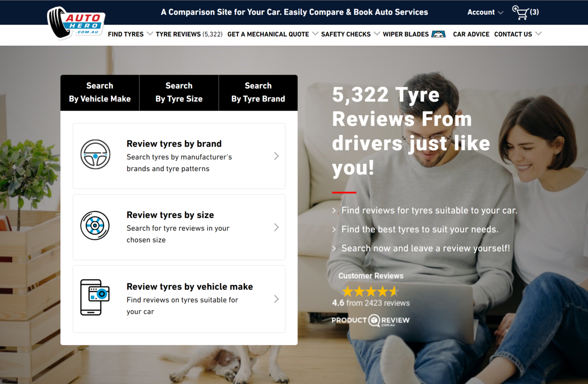This screenshot has height=384, width=588.
Task: Expand the Safety Checks dropdown arrow
Action: 376,34
